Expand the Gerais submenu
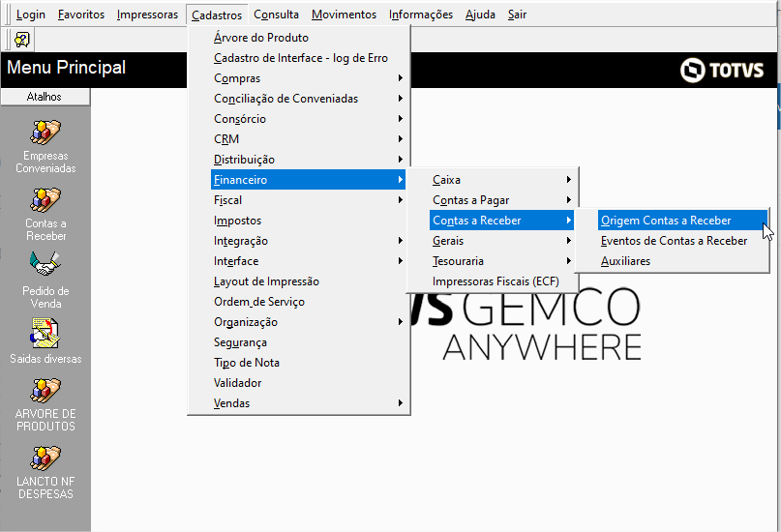 501,241
